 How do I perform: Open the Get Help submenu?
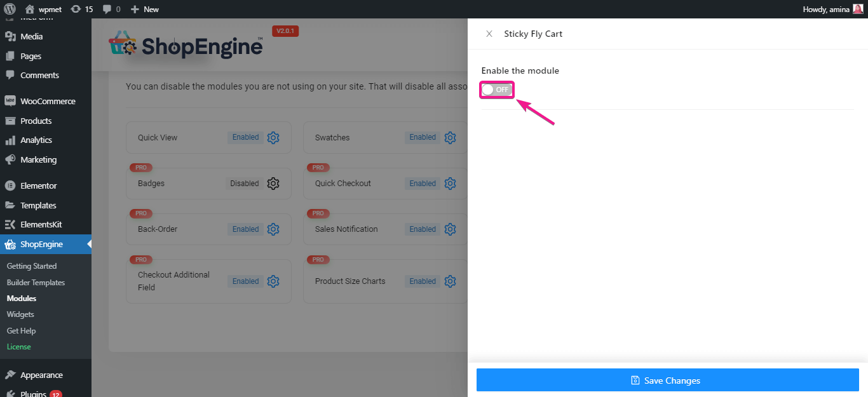21,331
